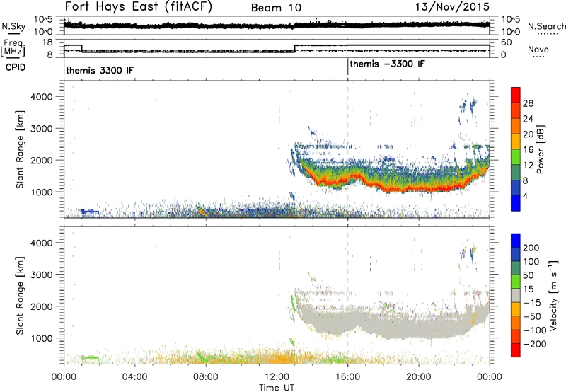This screenshot has width=566, height=392.
Task: Click the '-15' label on Velocity colorbar
Action: pyautogui.click(x=532, y=303)
